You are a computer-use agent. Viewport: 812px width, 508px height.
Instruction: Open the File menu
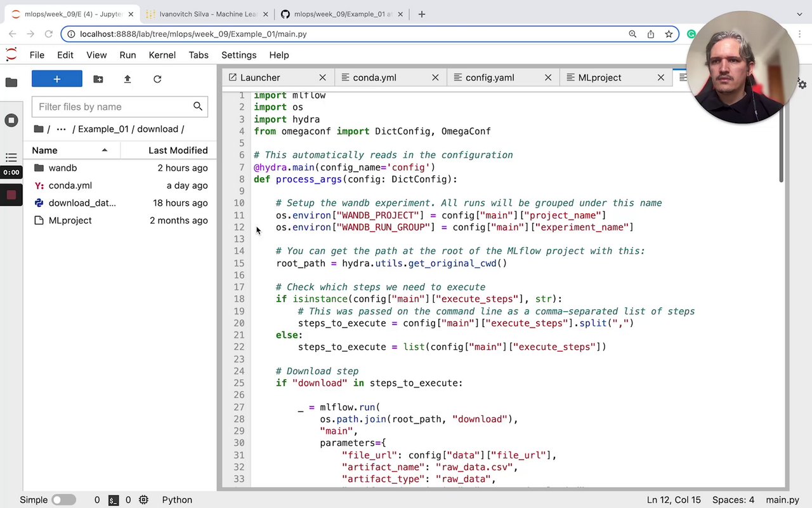tap(37, 55)
